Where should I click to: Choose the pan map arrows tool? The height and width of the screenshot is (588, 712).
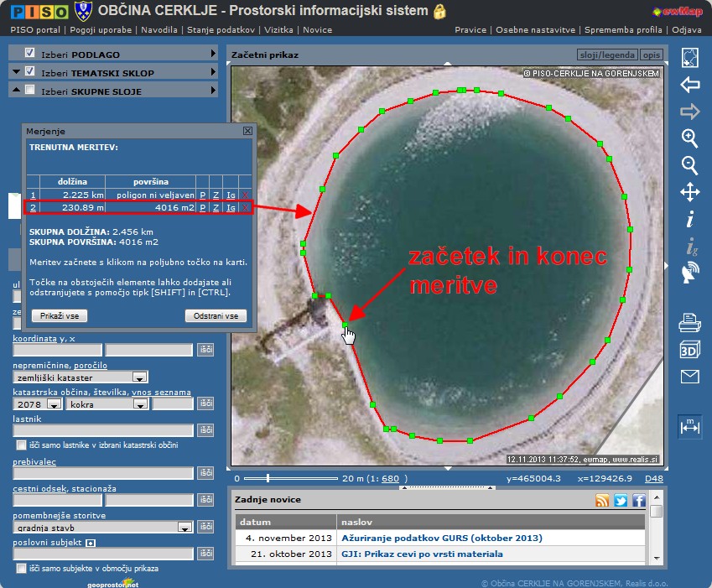689,192
